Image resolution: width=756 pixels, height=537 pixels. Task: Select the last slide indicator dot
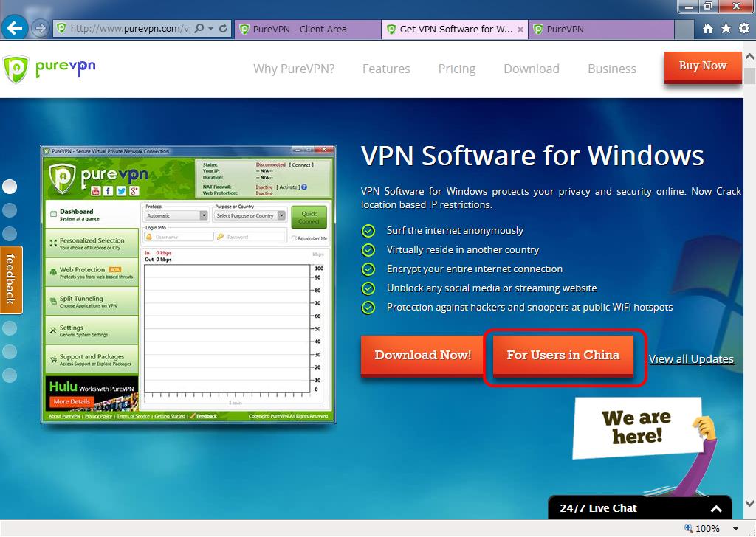coord(10,375)
